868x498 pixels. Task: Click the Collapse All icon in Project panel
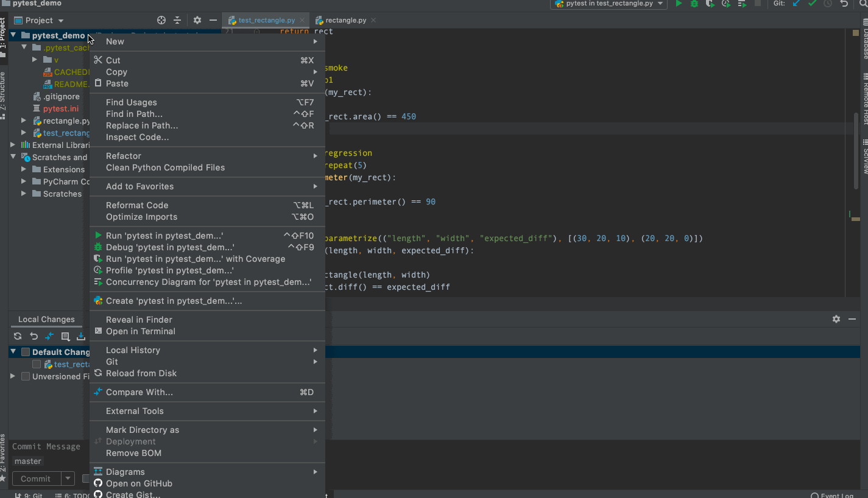click(177, 20)
